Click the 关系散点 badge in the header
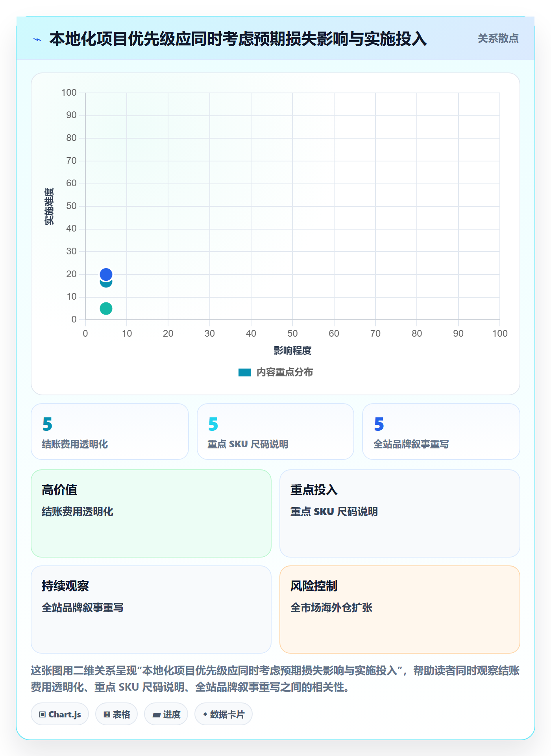 click(498, 39)
